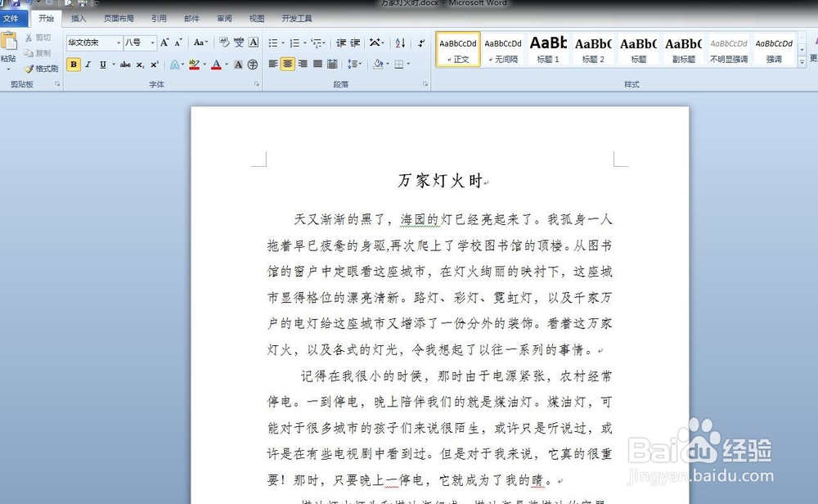The width and height of the screenshot is (818, 504).
Task: Click the Copy (复制) button
Action: coord(38,52)
